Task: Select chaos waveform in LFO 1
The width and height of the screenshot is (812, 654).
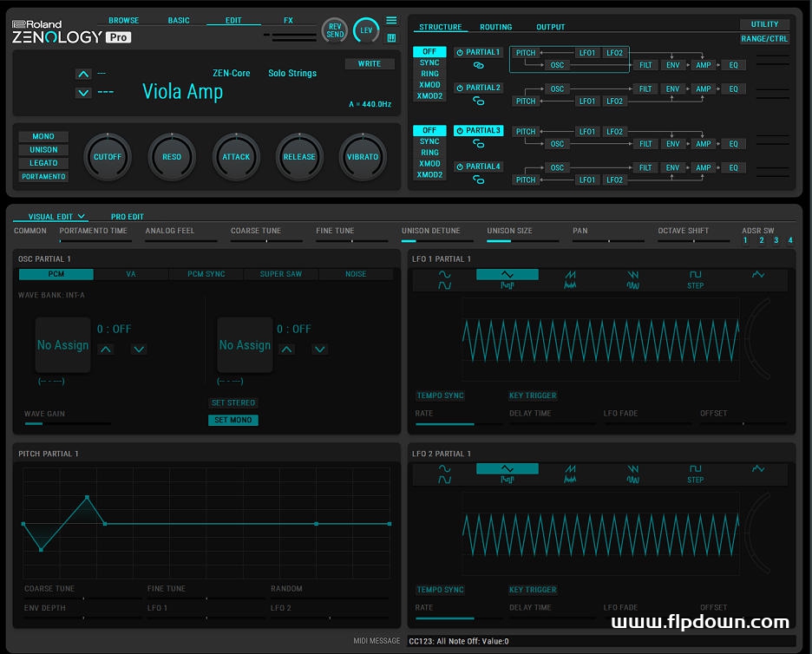Action: coord(632,286)
